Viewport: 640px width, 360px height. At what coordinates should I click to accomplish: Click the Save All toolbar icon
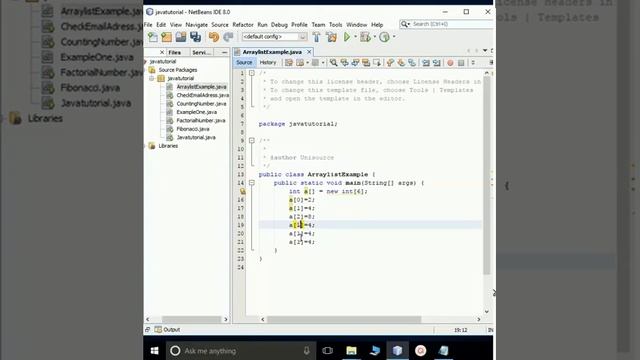click(x=196, y=37)
